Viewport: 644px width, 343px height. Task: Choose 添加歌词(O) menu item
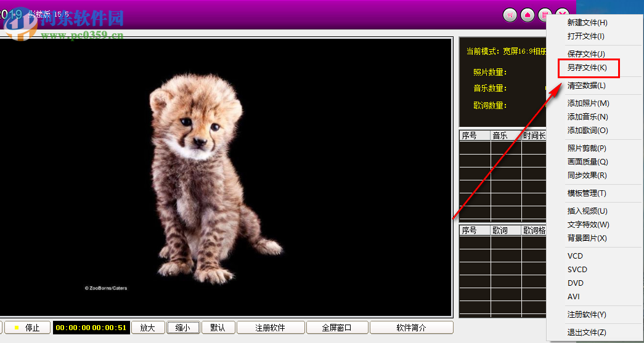tap(588, 131)
